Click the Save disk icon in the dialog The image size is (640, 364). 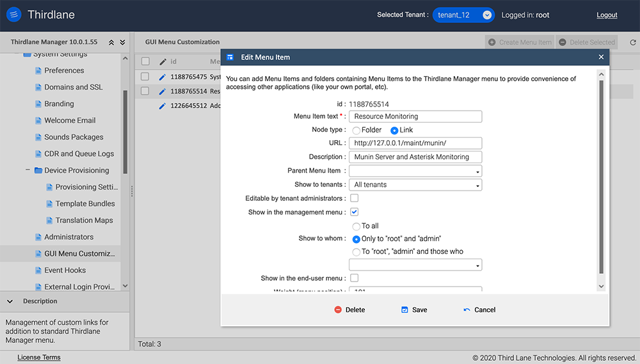coord(404,310)
